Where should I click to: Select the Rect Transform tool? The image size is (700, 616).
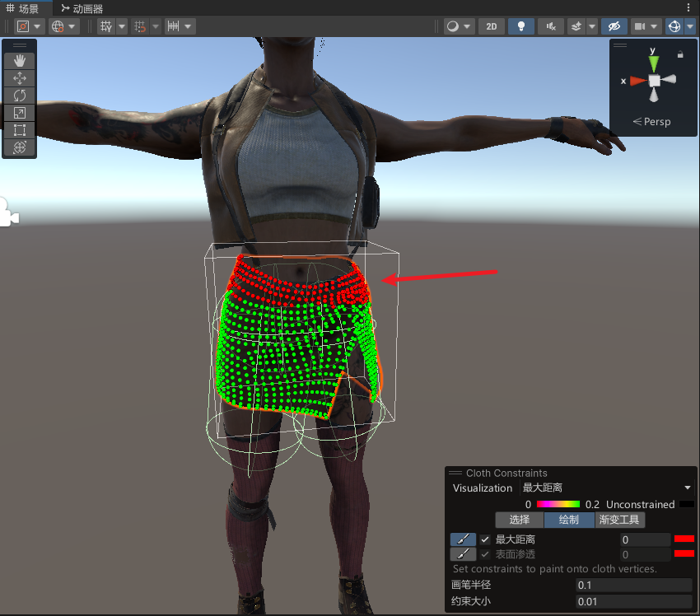(19, 129)
